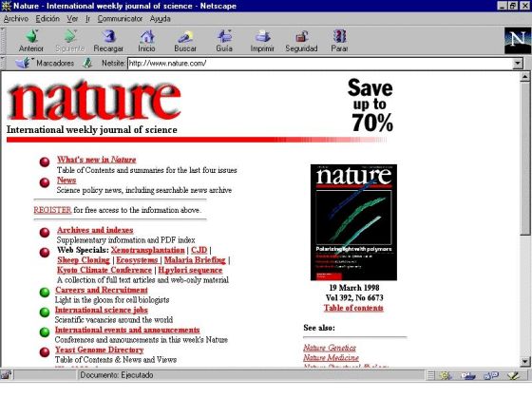Print the page using Imprimir
The height and width of the screenshot is (399, 532).
(262, 41)
